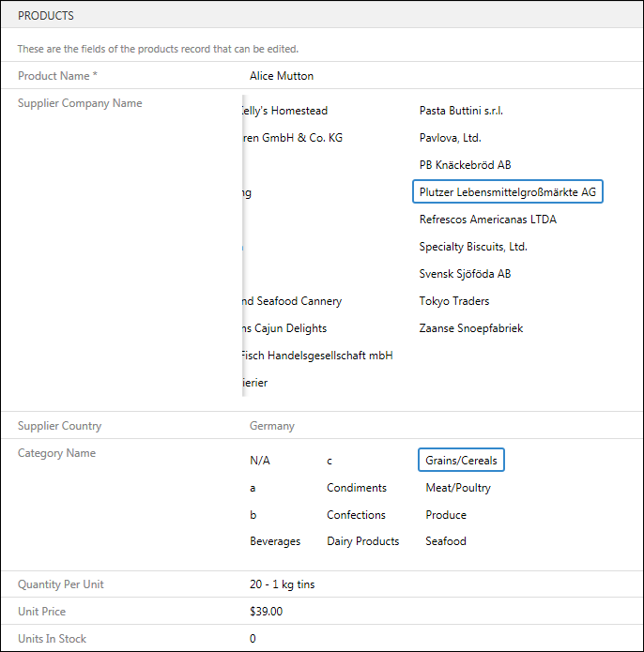Pick PB Knäckebröd AB supplier option
This screenshot has width=644, height=652.
[465, 165]
